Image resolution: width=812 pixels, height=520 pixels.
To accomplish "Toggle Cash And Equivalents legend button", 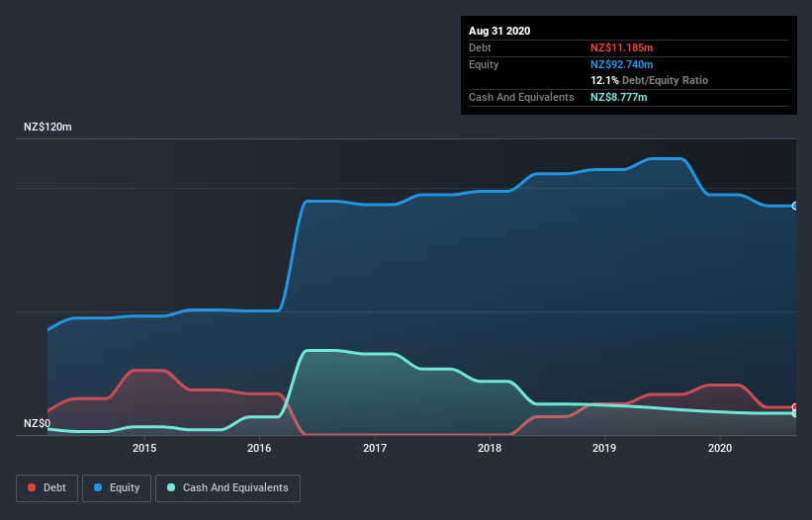I will [227, 488].
